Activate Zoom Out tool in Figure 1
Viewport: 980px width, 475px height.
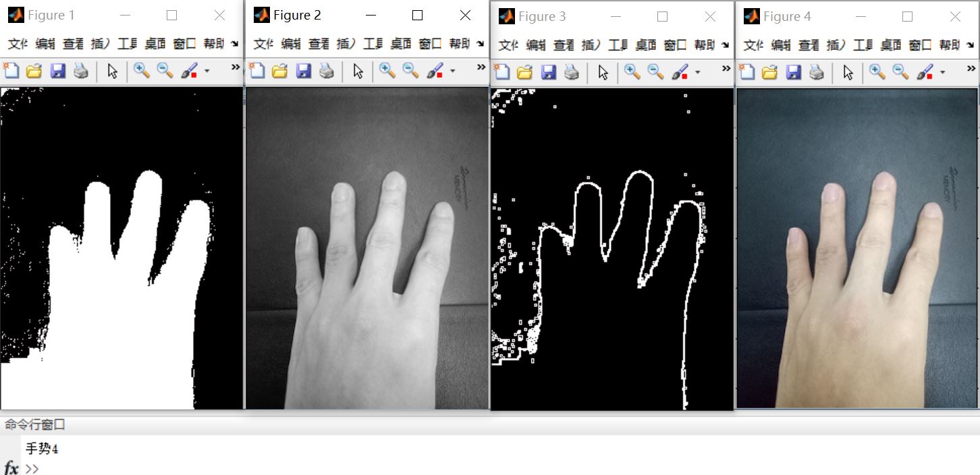pos(165,70)
